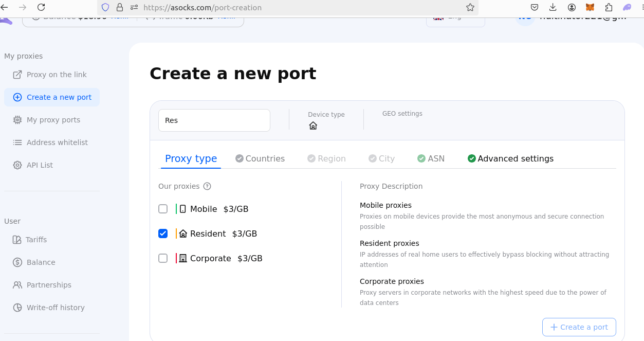
Task: Click the Write-off history chart icon
Action: [17, 308]
